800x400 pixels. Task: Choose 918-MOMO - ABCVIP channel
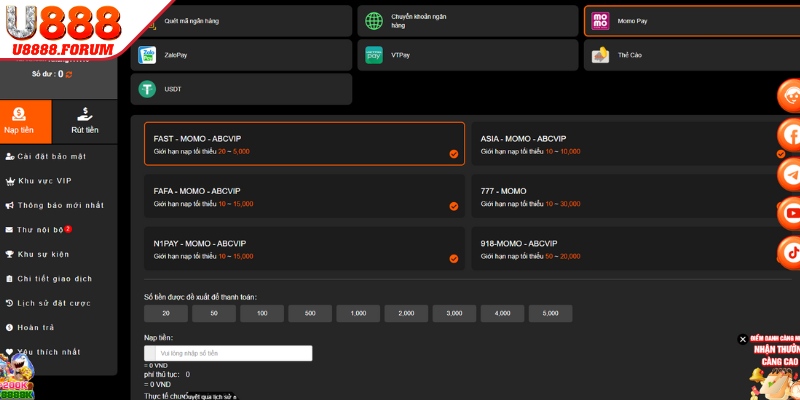(x=632, y=249)
